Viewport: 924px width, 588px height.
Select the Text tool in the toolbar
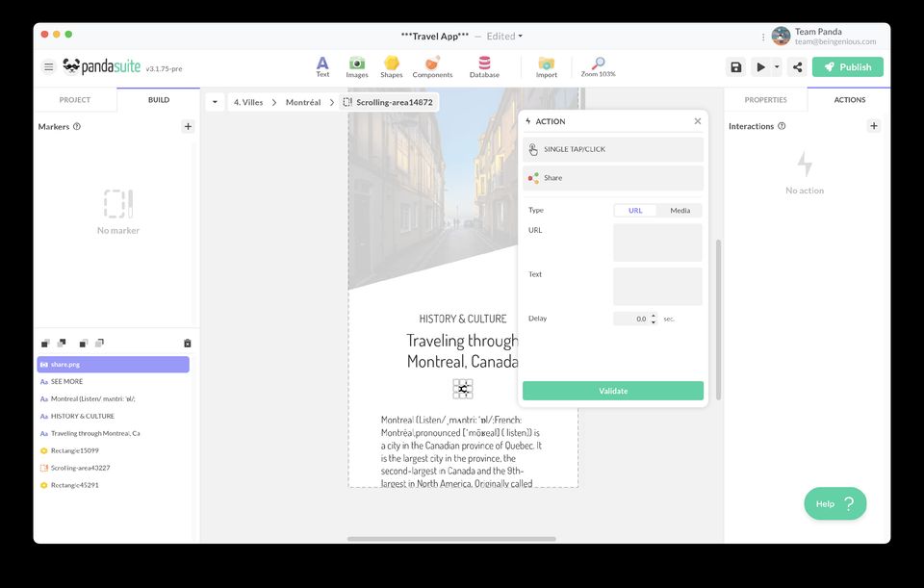pyautogui.click(x=321, y=65)
